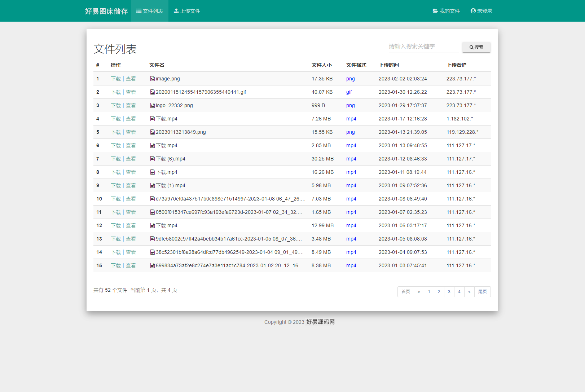The height and width of the screenshot is (392, 585).
Task: Click the 未登录 account menu
Action: (481, 11)
